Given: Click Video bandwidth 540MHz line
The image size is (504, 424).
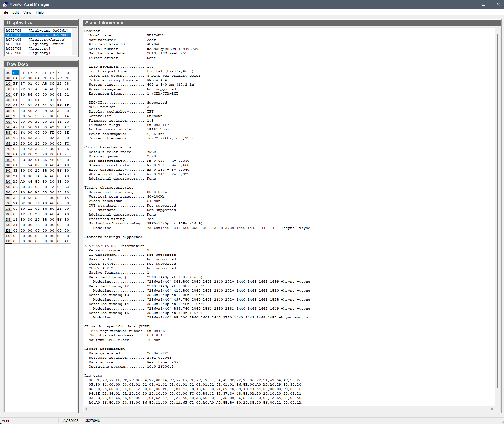Looking at the screenshot, I should [x=125, y=201].
